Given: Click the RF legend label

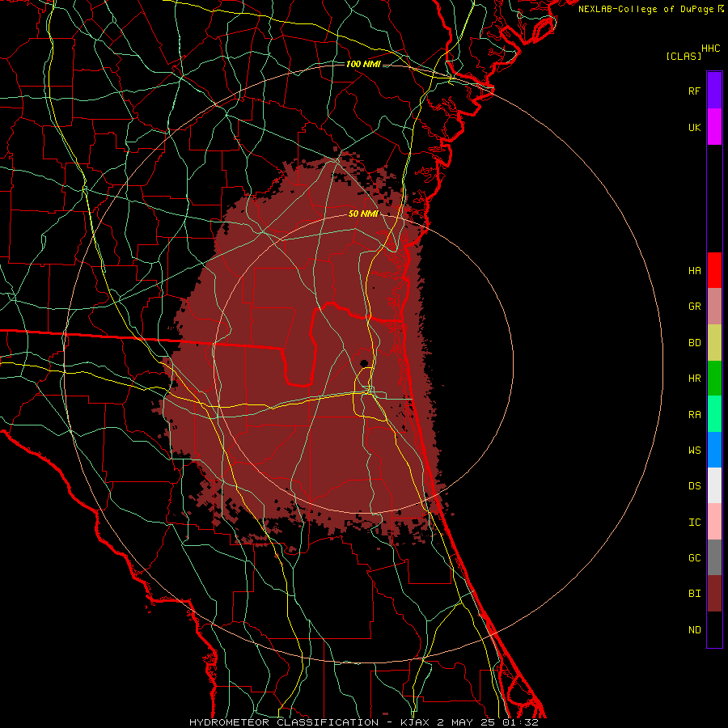Looking at the screenshot, I should click(694, 91).
